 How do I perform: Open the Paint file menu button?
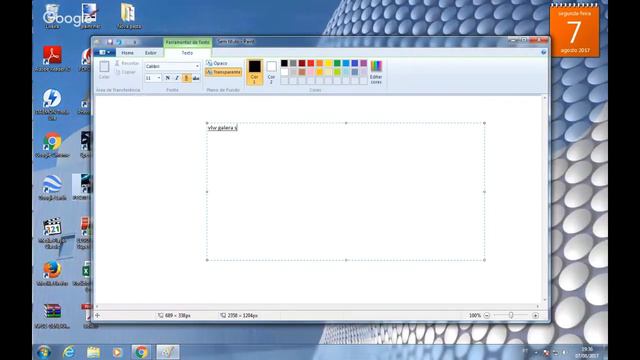[104, 53]
